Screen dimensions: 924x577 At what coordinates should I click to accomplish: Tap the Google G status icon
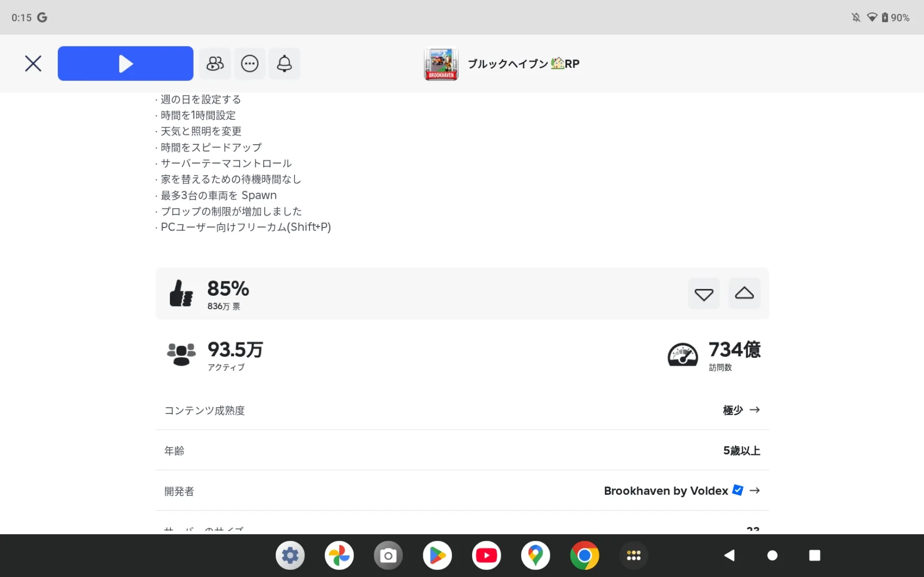coord(42,18)
